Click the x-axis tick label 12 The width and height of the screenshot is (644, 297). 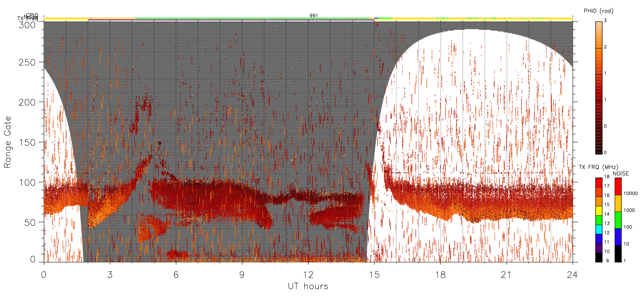point(308,274)
